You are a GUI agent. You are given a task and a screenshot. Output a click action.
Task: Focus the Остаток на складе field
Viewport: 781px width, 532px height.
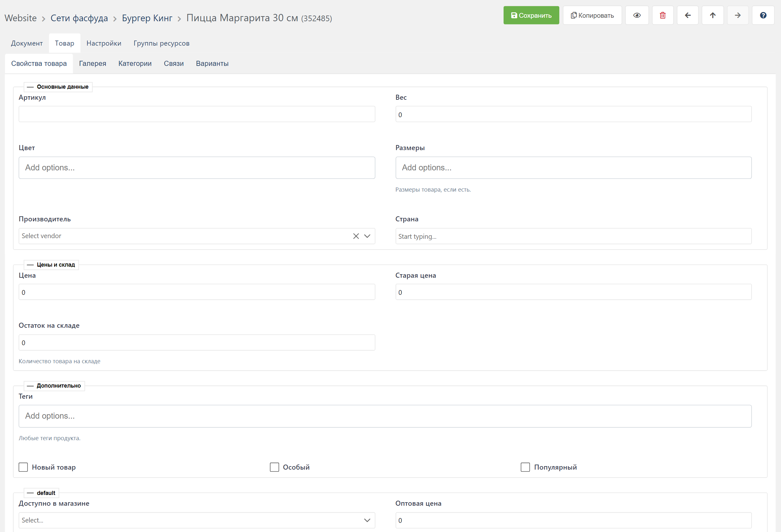(197, 342)
